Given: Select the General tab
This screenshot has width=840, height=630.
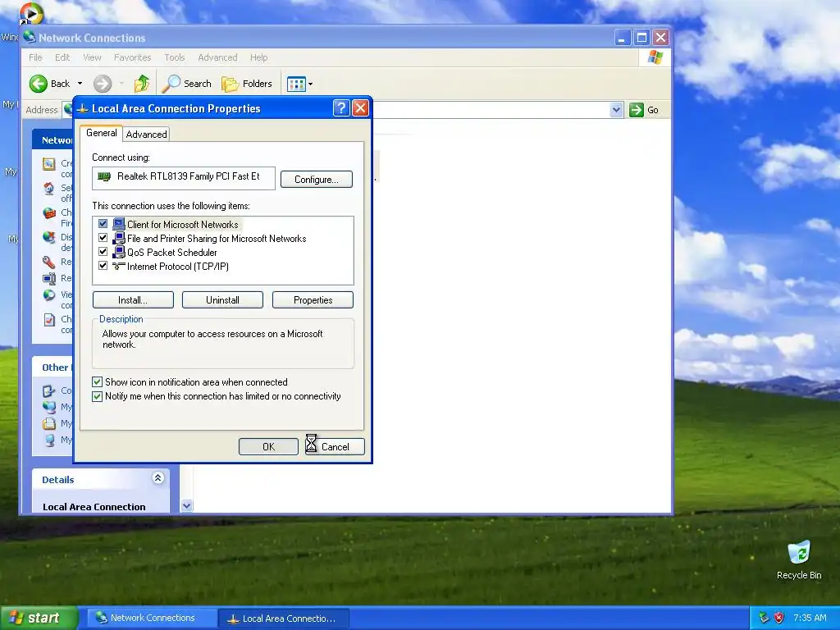Looking at the screenshot, I should [101, 133].
